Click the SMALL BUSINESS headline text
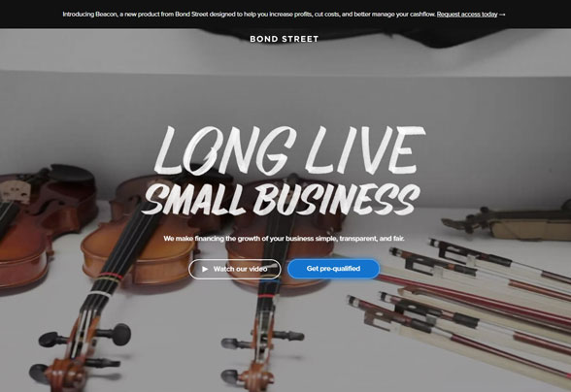The width and height of the screenshot is (571, 392). (x=283, y=199)
